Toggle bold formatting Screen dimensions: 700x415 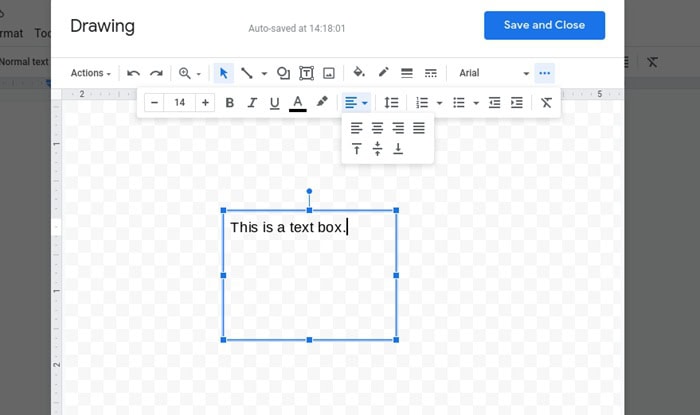[x=229, y=103]
